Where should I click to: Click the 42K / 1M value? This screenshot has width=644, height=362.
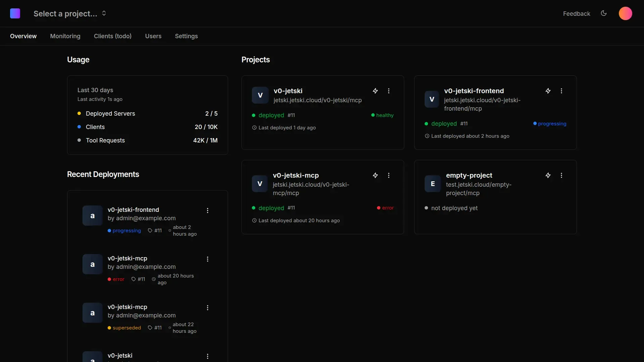point(205,140)
